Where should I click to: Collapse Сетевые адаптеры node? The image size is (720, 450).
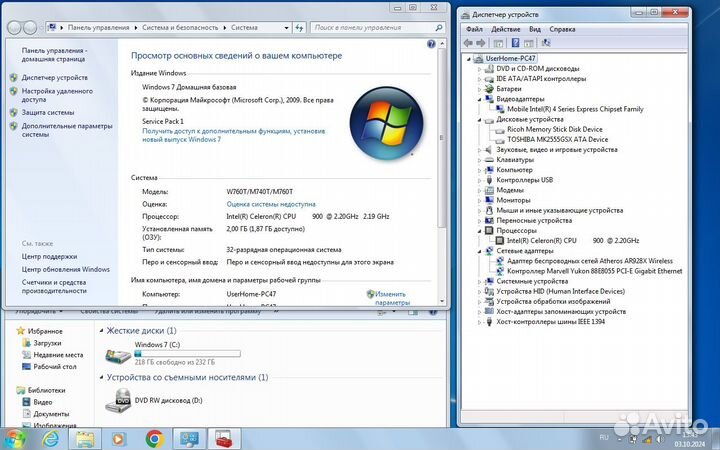(x=479, y=251)
